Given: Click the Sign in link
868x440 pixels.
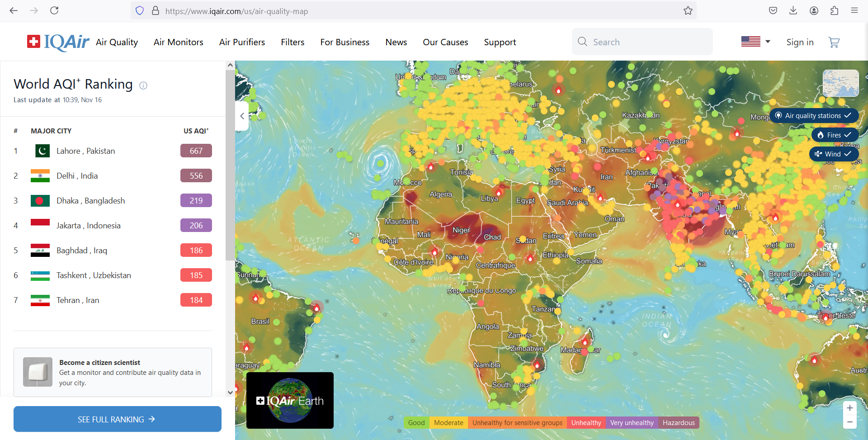Looking at the screenshot, I should point(800,42).
